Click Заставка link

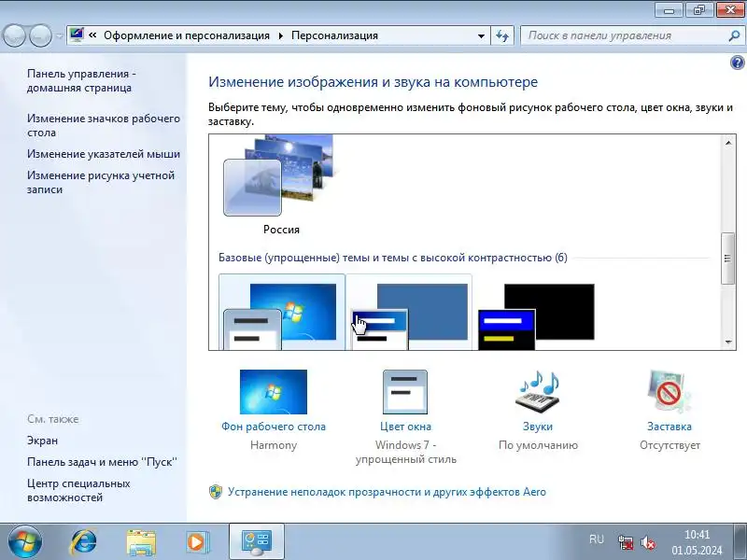coord(669,427)
